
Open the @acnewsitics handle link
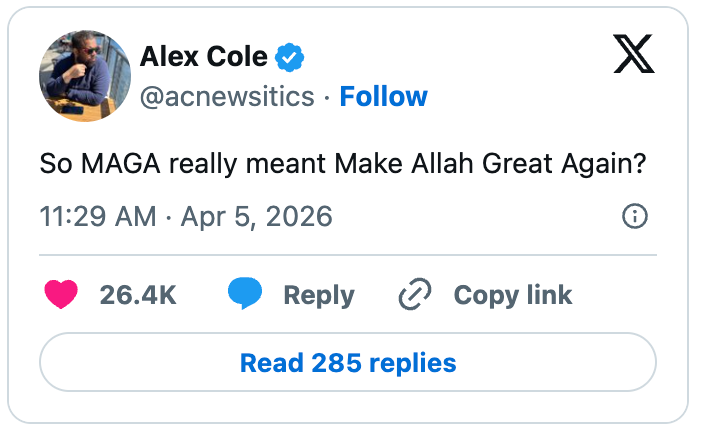click(x=227, y=96)
